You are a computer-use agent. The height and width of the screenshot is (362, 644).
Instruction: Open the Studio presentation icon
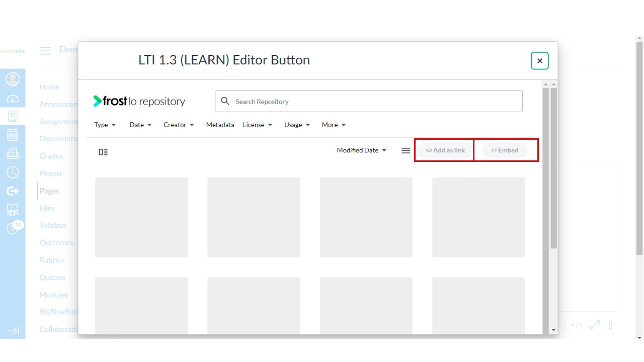tap(13, 210)
